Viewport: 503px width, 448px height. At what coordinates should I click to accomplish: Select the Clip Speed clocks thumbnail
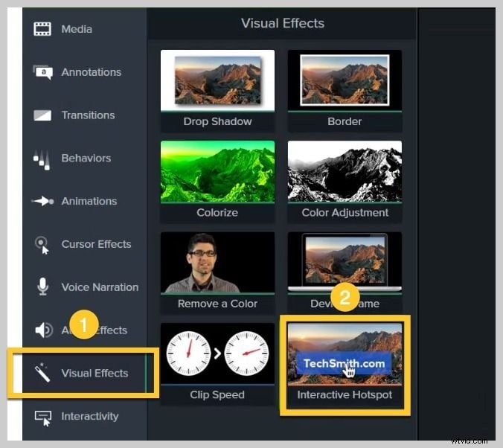217,353
